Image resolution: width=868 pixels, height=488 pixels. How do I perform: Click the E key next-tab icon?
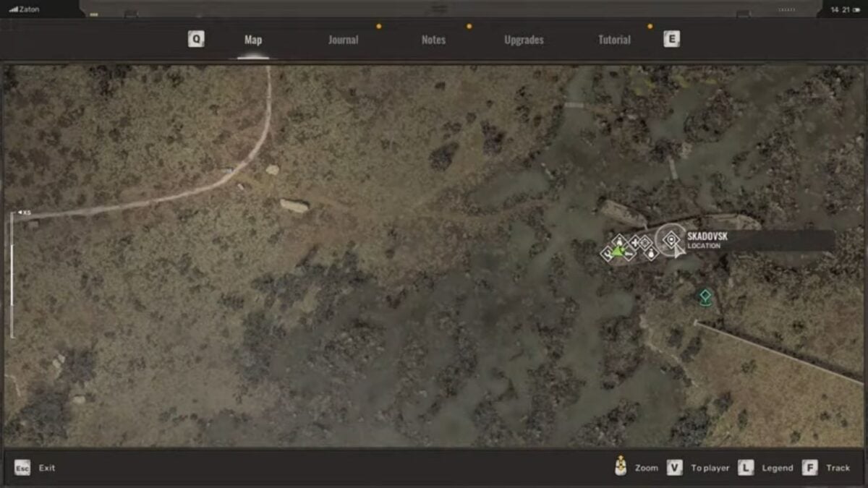coord(671,40)
